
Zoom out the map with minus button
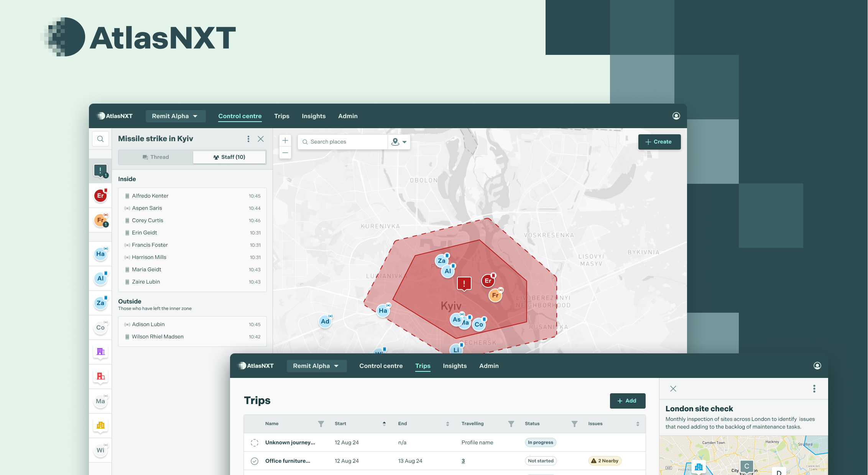[x=285, y=153]
